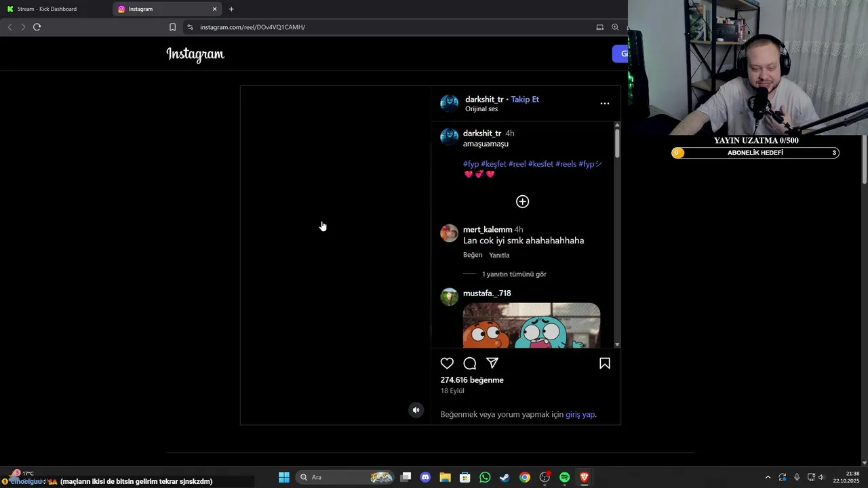868x488 pixels.
Task: Open a new browser tab
Action: (x=231, y=9)
